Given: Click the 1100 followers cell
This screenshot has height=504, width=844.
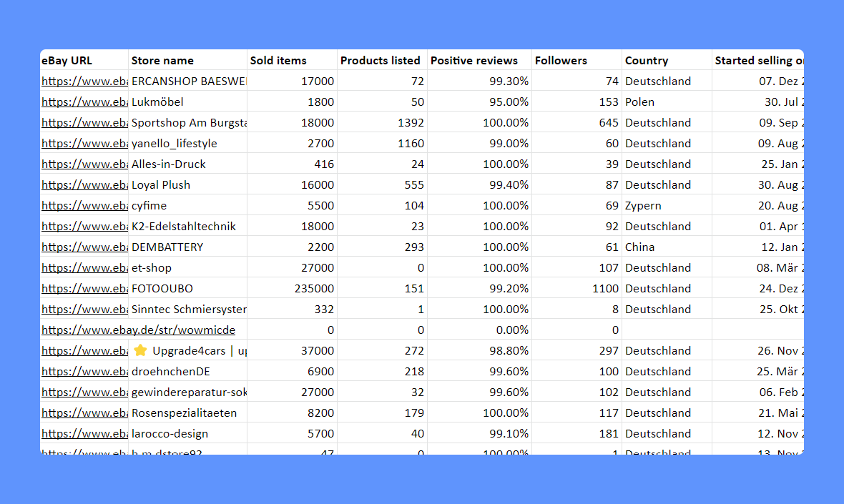Looking at the screenshot, I should (x=605, y=289).
